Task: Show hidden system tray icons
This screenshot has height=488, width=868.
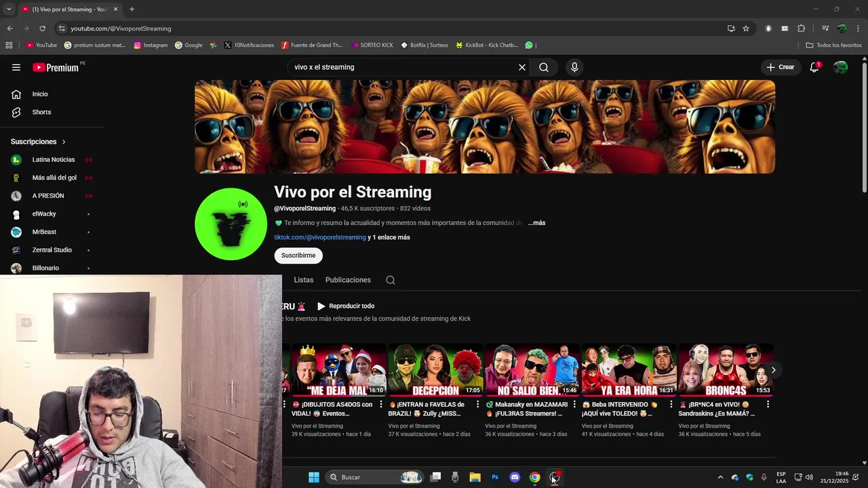Action: point(720,477)
